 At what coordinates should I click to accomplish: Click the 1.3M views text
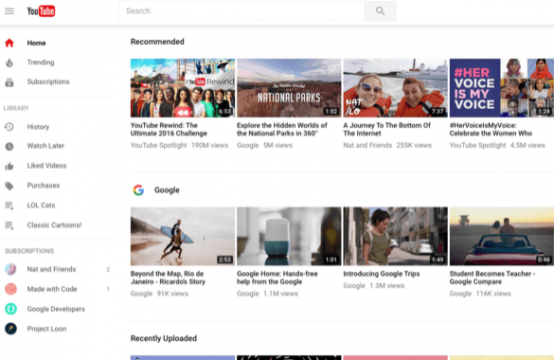[x=387, y=285]
